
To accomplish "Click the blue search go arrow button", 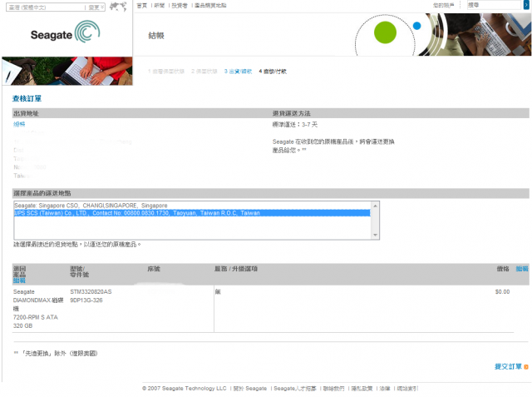I will click(526, 5).
